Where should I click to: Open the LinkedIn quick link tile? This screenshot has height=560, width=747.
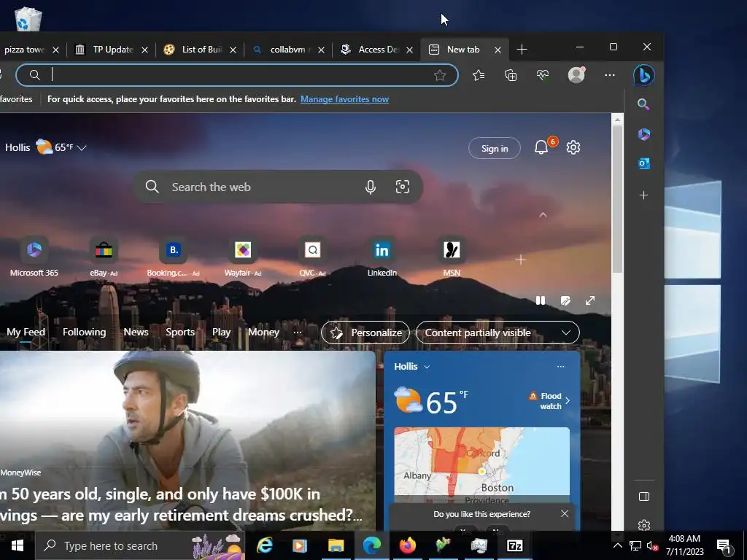[x=382, y=257]
